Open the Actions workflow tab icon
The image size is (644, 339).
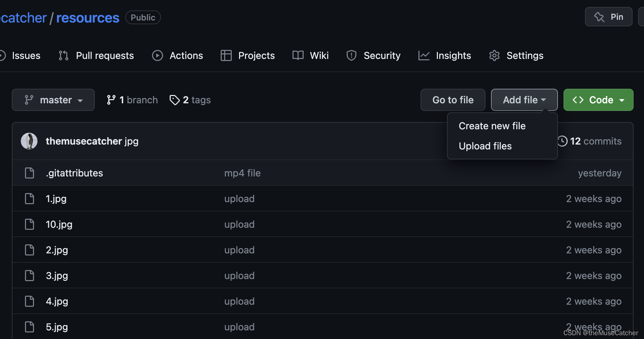(157, 55)
